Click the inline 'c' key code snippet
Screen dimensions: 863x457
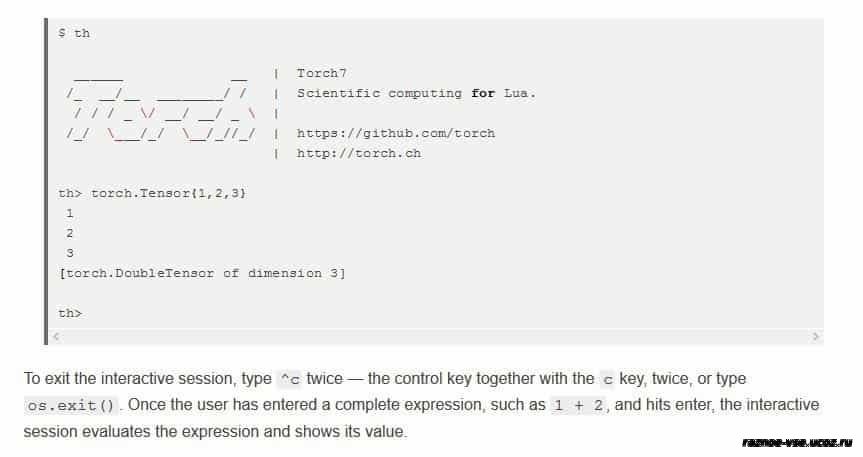608,379
